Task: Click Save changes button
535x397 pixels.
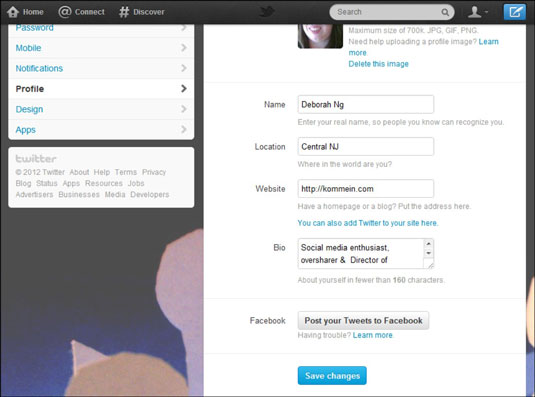Action: tap(332, 376)
